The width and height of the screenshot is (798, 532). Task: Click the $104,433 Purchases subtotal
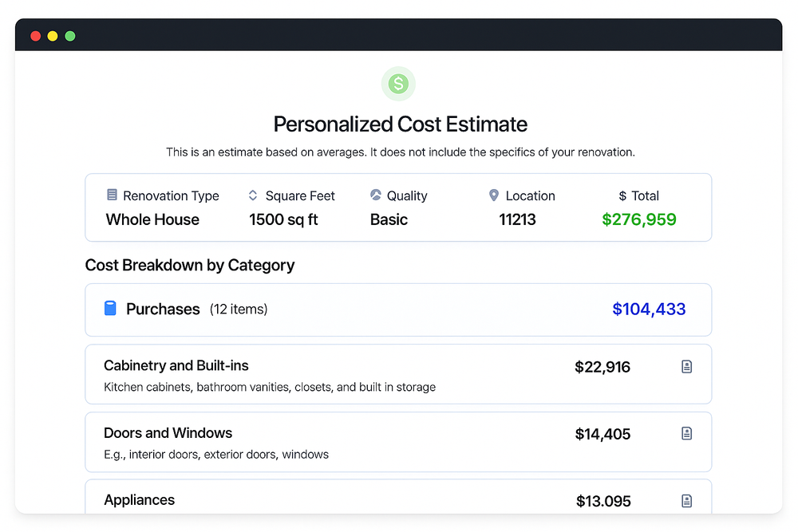649,309
